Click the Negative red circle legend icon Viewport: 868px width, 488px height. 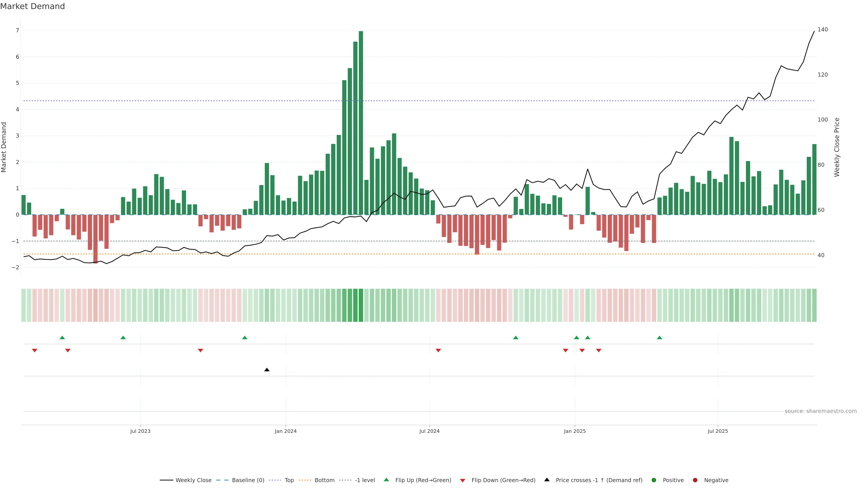[x=695, y=480]
